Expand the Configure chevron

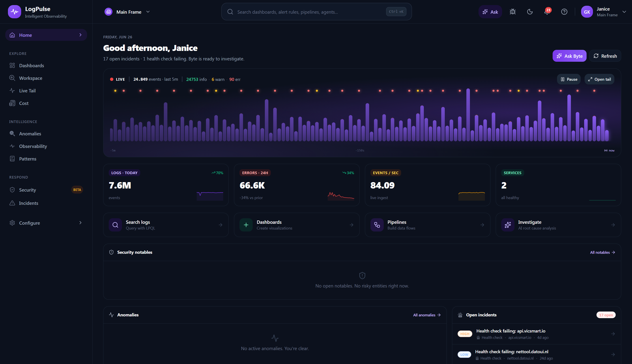click(80, 223)
